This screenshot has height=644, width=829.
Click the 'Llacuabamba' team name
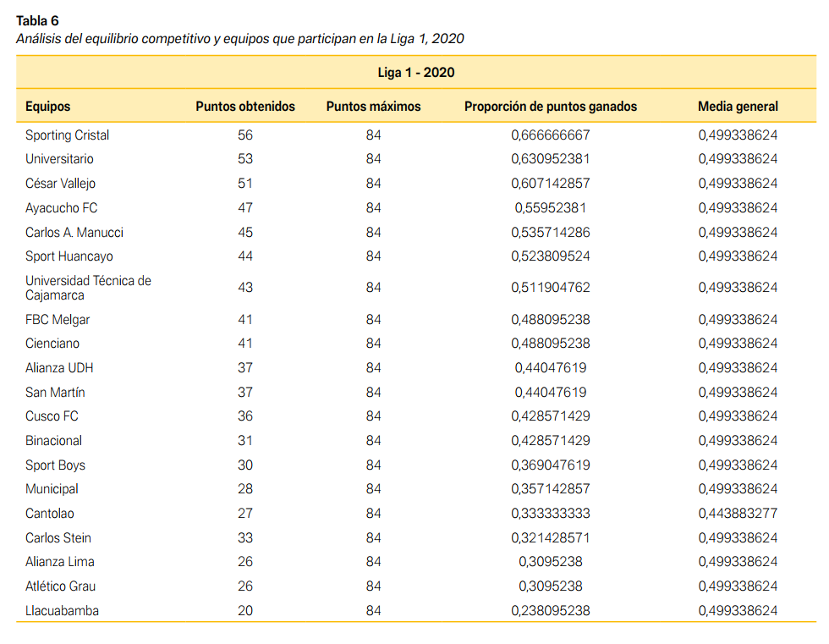click(62, 611)
